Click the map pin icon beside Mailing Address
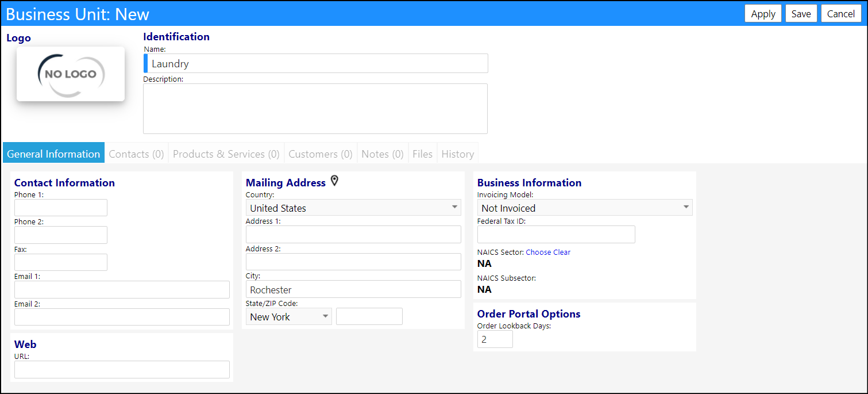The height and width of the screenshot is (394, 868). point(335,181)
